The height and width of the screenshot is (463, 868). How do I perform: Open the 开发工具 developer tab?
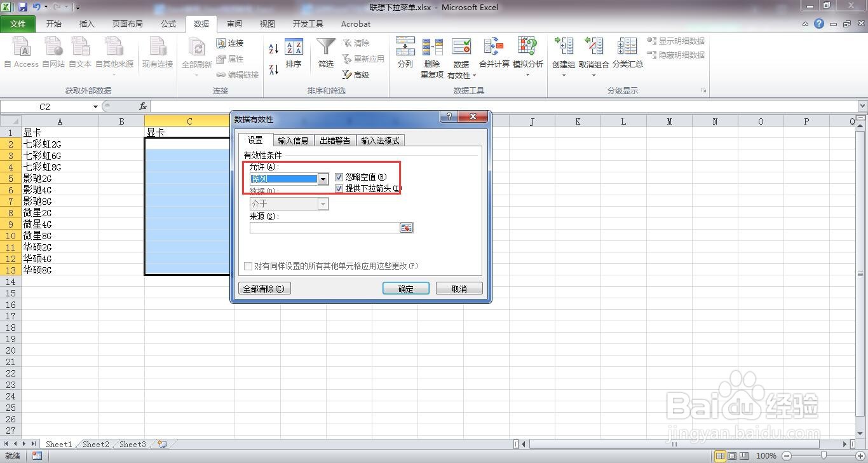[x=308, y=24]
